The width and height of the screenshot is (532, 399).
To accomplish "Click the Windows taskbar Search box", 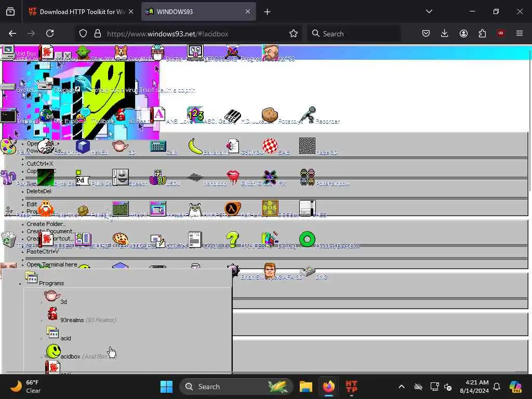I will pos(236,387).
